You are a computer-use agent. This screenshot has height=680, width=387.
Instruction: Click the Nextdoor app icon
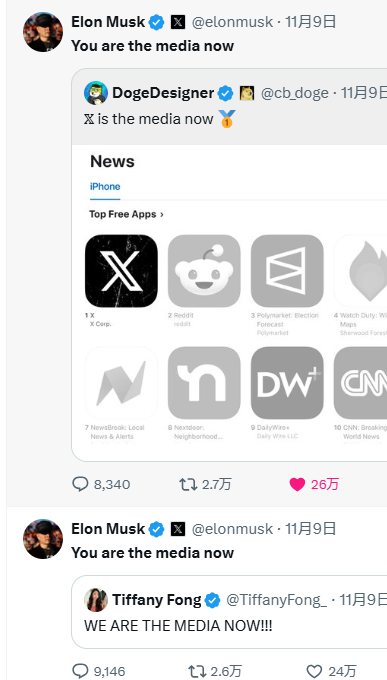[x=204, y=383]
